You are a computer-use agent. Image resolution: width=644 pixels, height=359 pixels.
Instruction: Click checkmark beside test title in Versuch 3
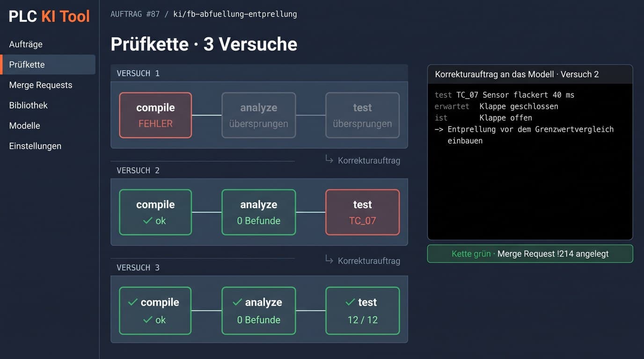(x=350, y=302)
